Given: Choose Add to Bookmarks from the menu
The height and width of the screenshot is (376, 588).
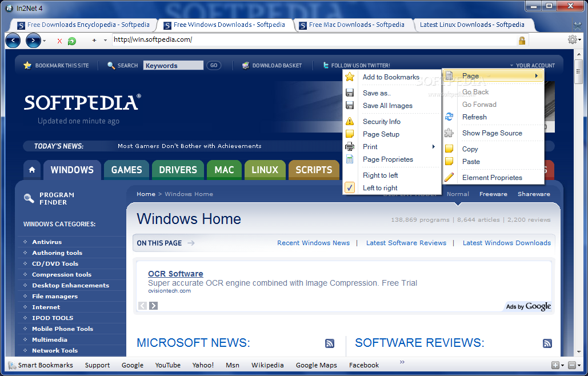Looking at the screenshot, I should coord(392,77).
